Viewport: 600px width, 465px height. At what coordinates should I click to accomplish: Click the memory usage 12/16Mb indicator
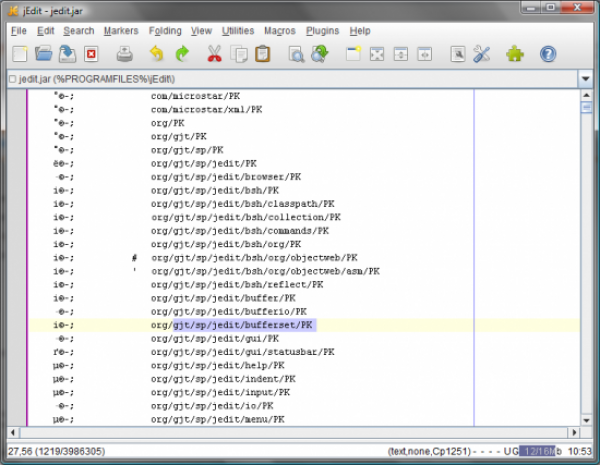pyautogui.click(x=540, y=451)
